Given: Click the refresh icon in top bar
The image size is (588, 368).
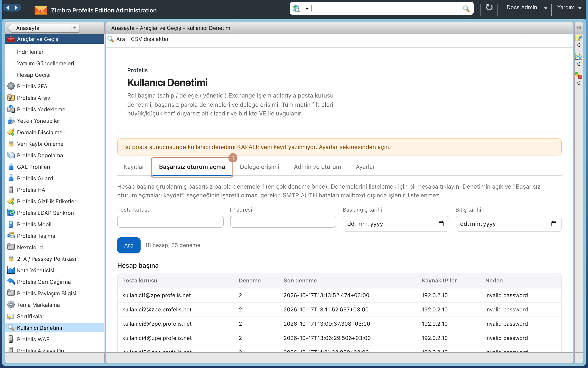Looking at the screenshot, I should (489, 8).
